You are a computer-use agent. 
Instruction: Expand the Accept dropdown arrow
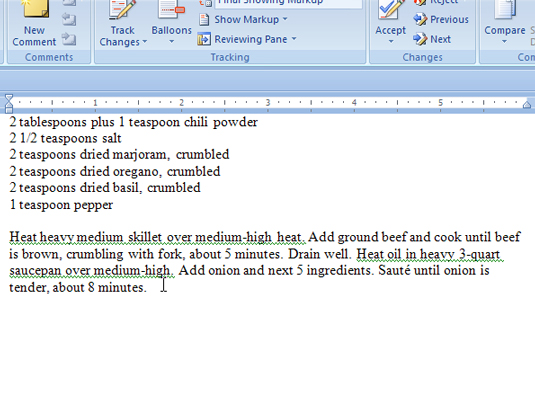pos(391,42)
